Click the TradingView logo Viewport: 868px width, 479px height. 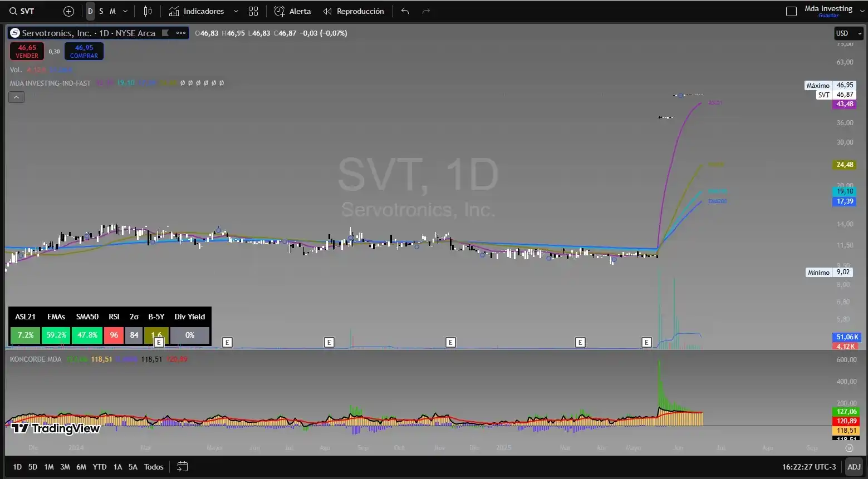55,428
